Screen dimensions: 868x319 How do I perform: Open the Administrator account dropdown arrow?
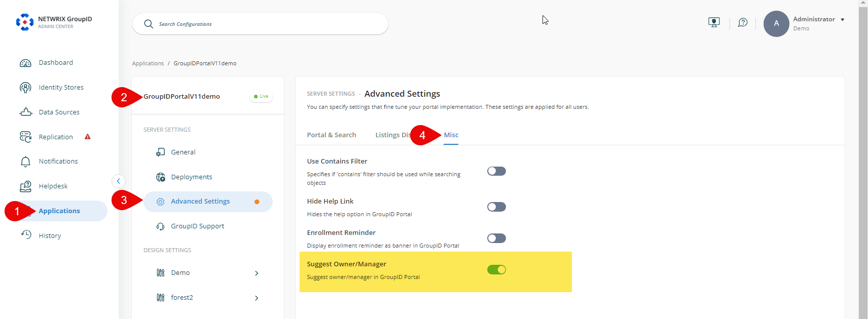843,20
